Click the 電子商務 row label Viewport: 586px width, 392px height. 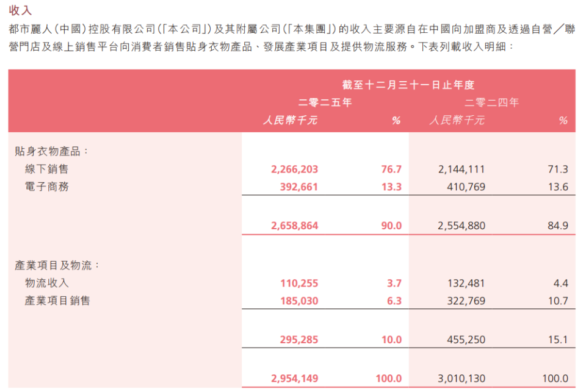(47, 187)
